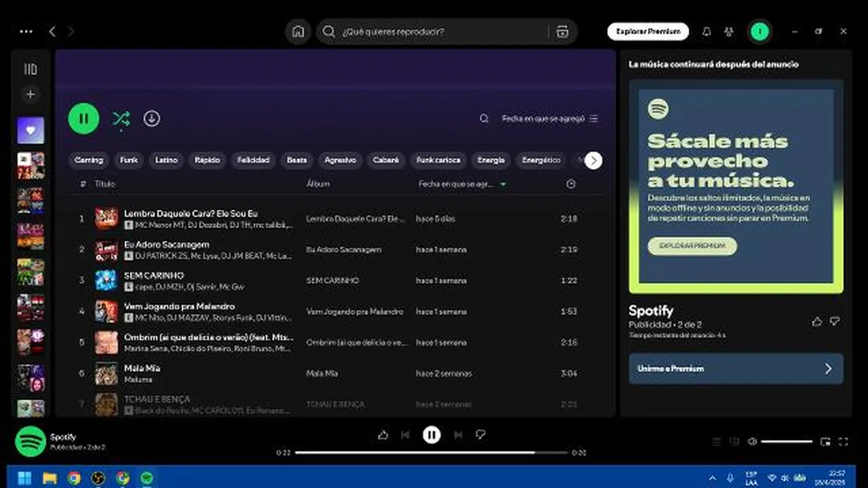Select the Felicidad filter chip
868x488 pixels.
coord(253,161)
